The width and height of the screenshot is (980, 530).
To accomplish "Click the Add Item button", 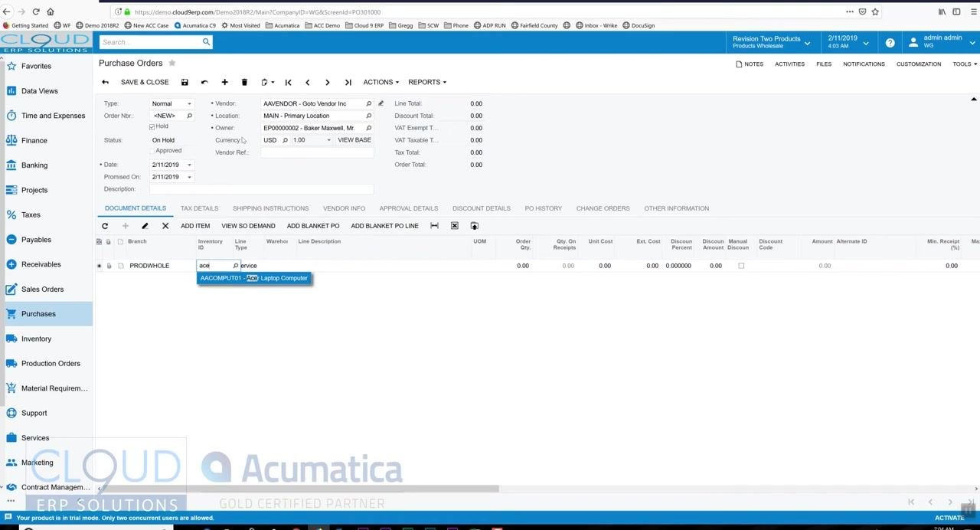I will coord(195,226).
